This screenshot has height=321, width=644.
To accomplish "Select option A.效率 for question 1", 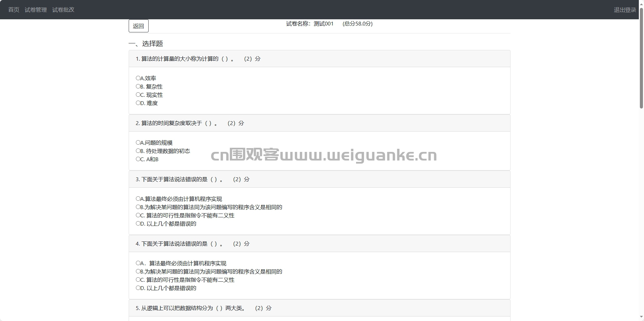I will 138,78.
